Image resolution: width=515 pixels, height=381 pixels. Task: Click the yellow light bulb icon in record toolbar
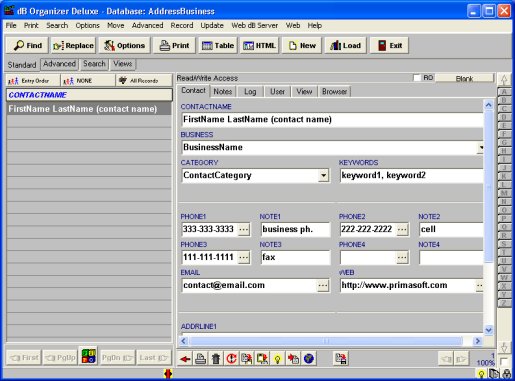pos(277,359)
